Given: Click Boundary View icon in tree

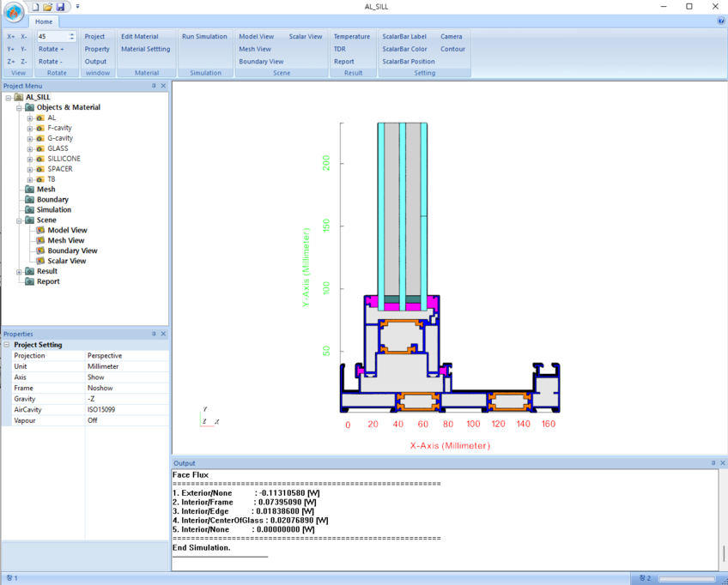Looking at the screenshot, I should [x=40, y=250].
